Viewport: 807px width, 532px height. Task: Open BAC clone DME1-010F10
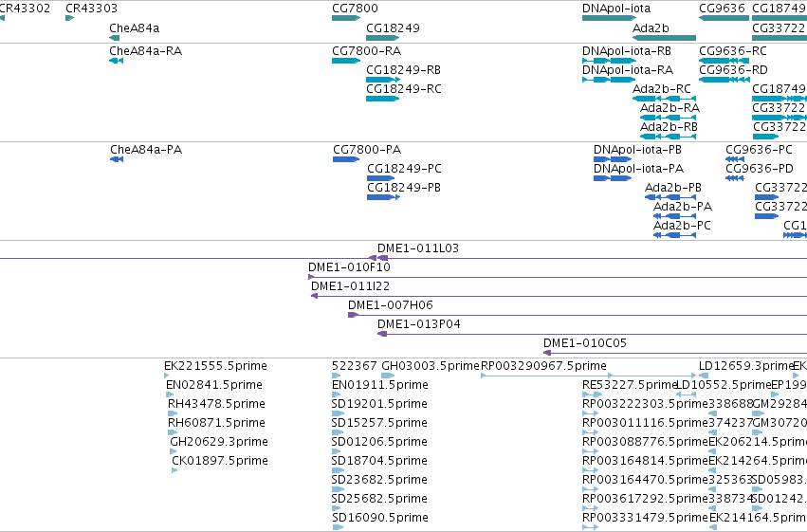click(x=350, y=267)
